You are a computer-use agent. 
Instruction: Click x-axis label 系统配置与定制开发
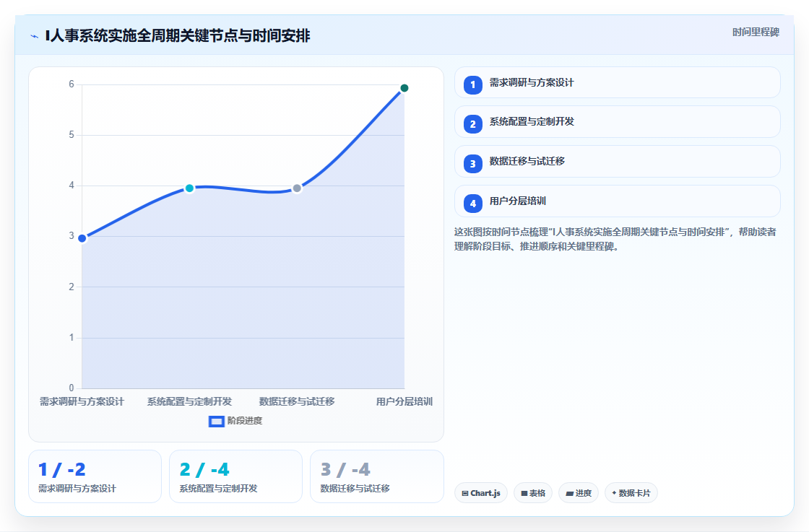click(189, 401)
